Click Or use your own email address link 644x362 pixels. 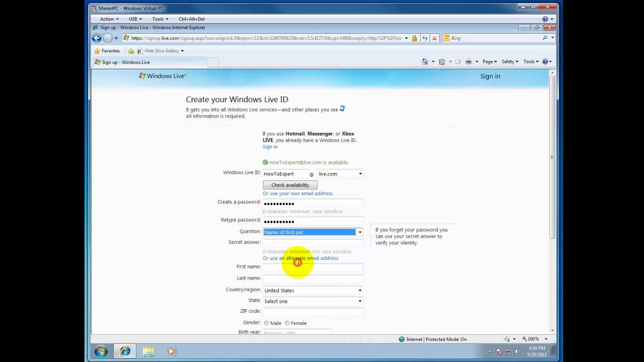tap(297, 194)
